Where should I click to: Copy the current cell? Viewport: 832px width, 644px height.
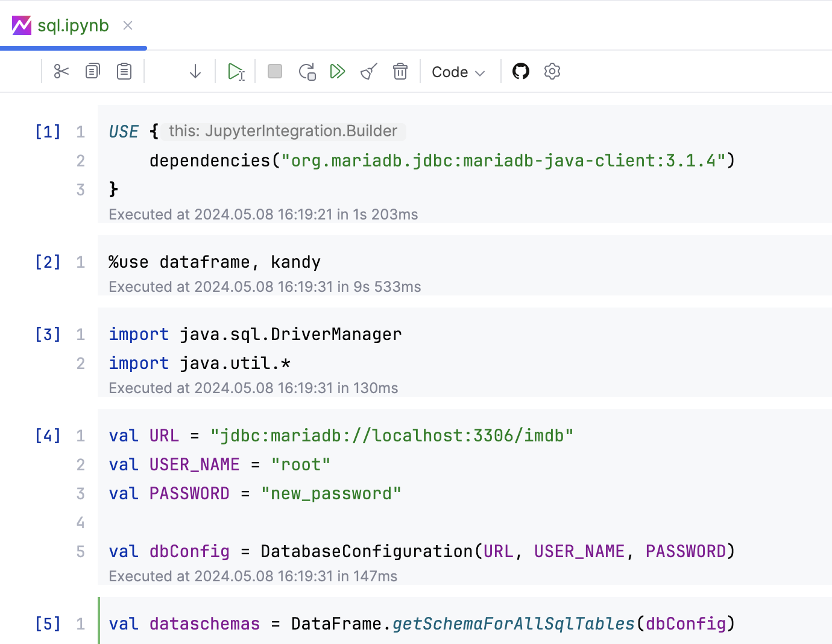coord(92,71)
